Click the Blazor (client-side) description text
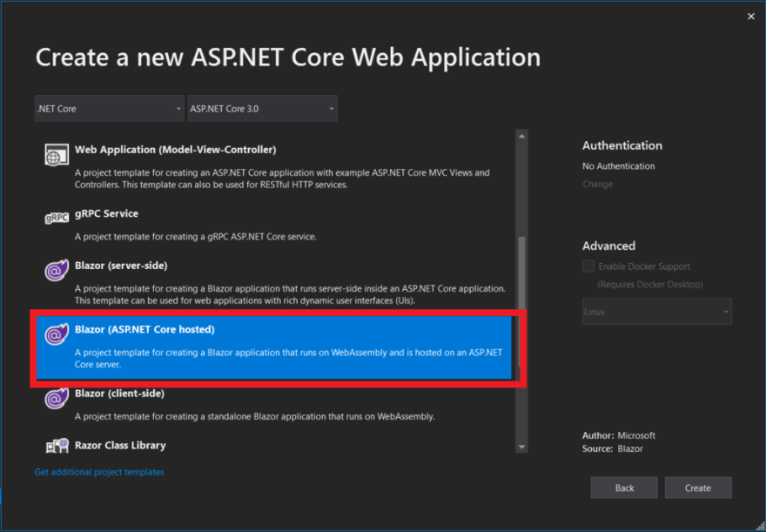 click(254, 417)
